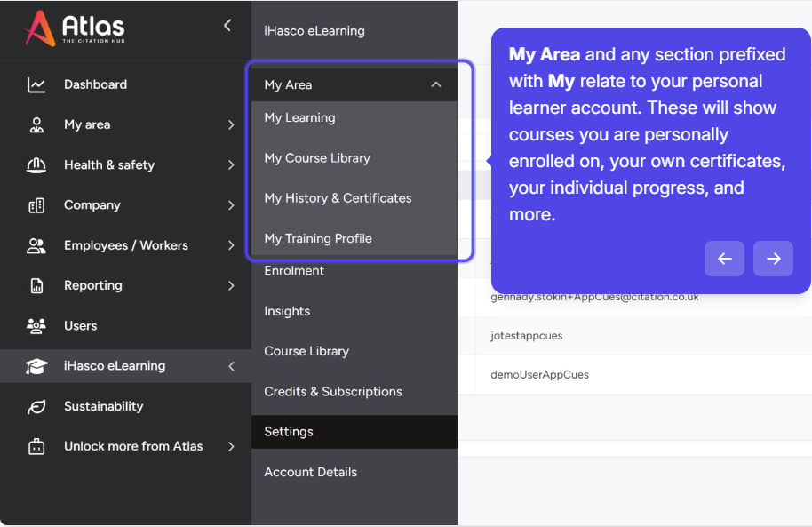812x527 pixels.
Task: Open Sustainability in the sidebar
Action: pos(104,406)
